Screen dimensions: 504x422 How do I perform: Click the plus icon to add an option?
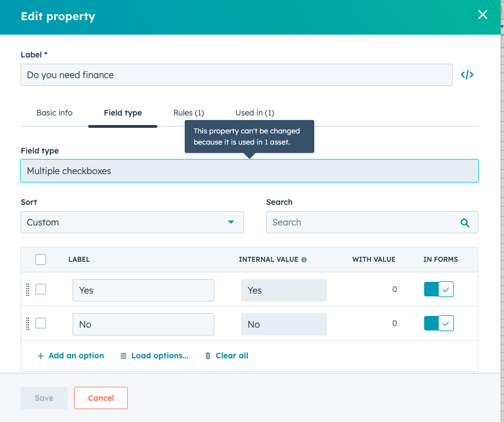pyautogui.click(x=41, y=356)
